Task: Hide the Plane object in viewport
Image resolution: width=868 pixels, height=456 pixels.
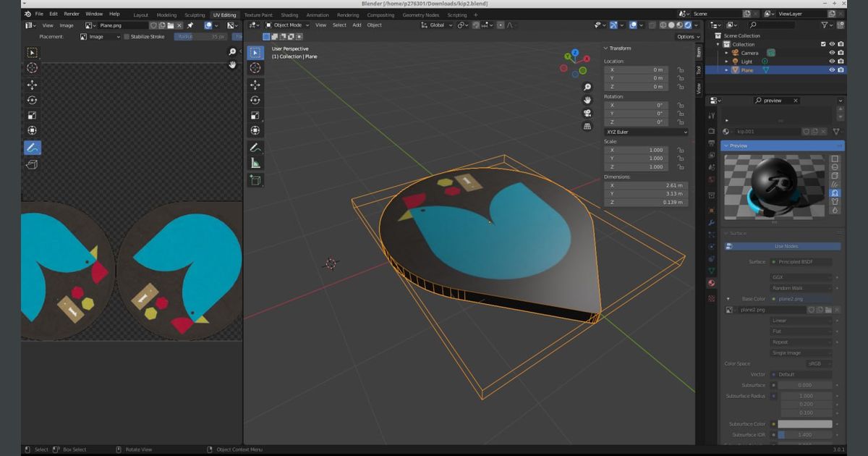Action: [832, 70]
